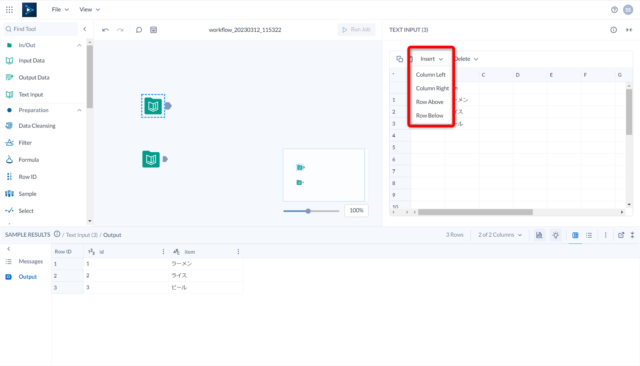Click the Run Job button
The image size is (640, 366).
356,29
